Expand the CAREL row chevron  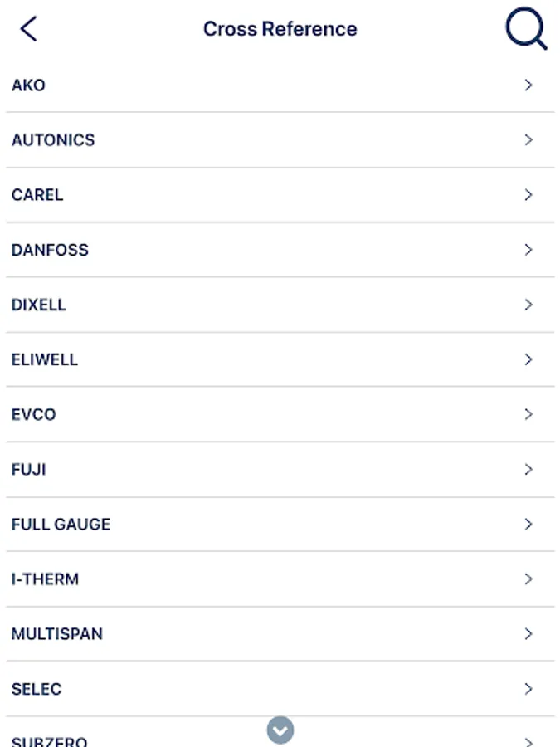pyautogui.click(x=528, y=195)
